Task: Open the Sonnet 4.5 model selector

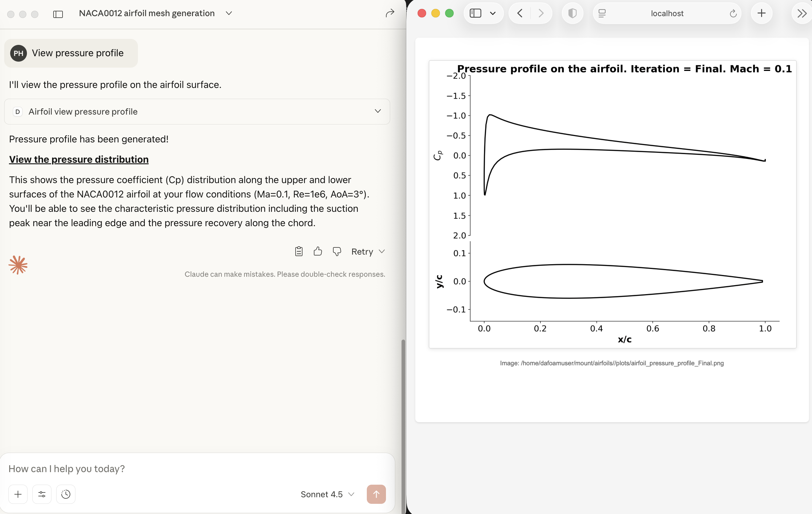Action: tap(327, 494)
